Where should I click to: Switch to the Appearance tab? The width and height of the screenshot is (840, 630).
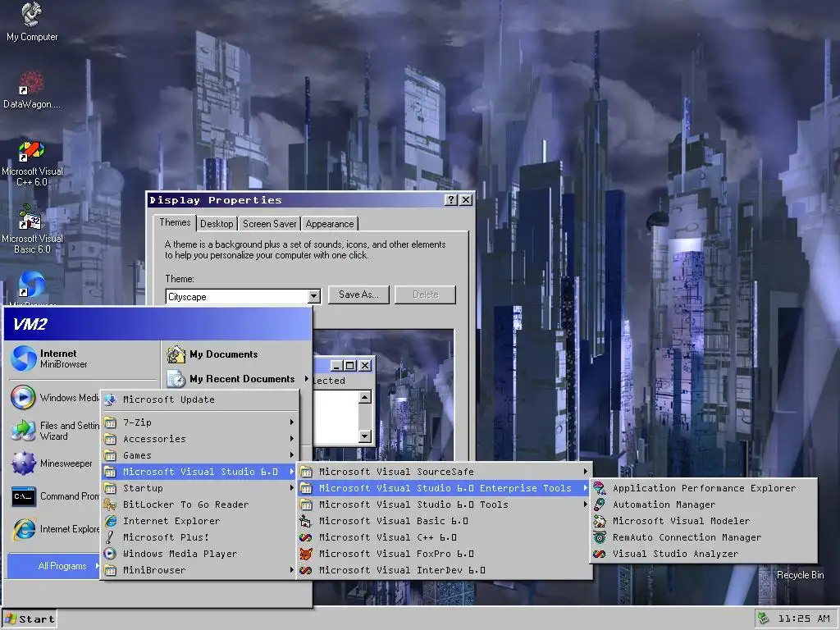[330, 224]
